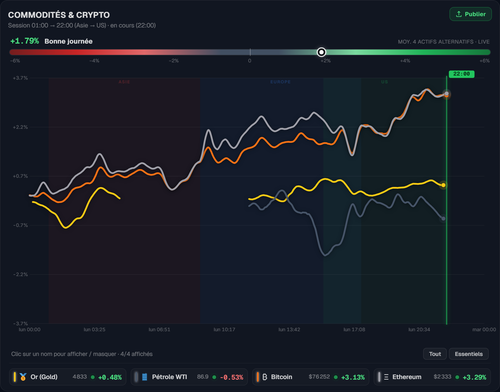500x392 pixels.
Task: Click the green status dot beside -0.53%
Action: click(x=214, y=377)
